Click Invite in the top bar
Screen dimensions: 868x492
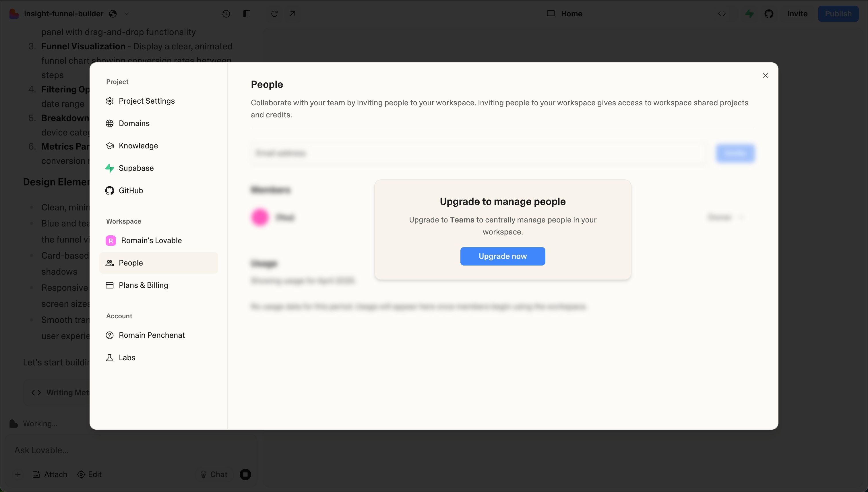pos(797,13)
